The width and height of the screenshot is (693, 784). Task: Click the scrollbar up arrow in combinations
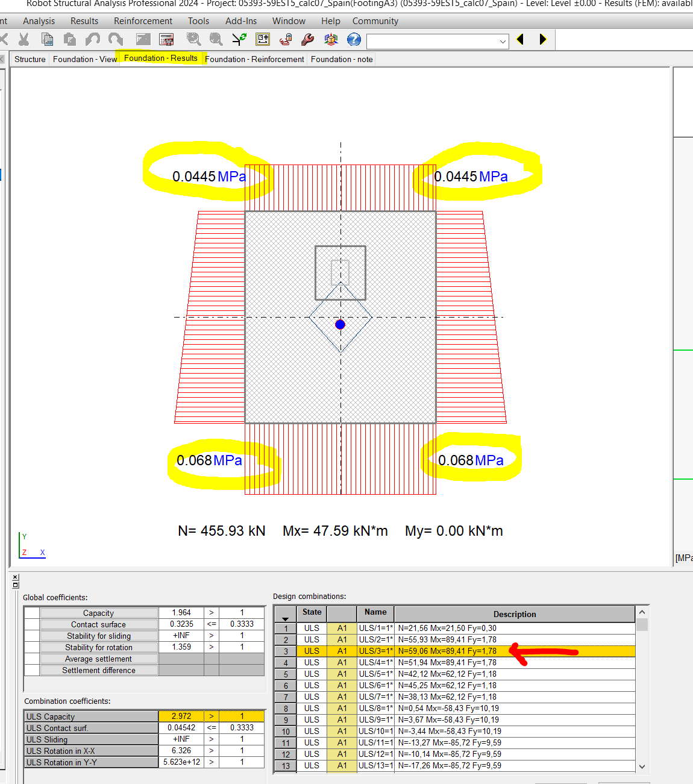click(x=642, y=612)
